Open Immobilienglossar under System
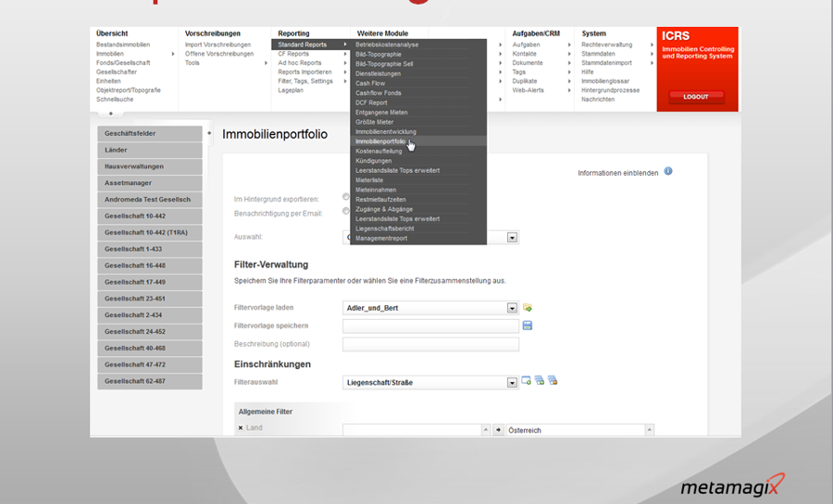The image size is (833, 504). click(x=605, y=81)
